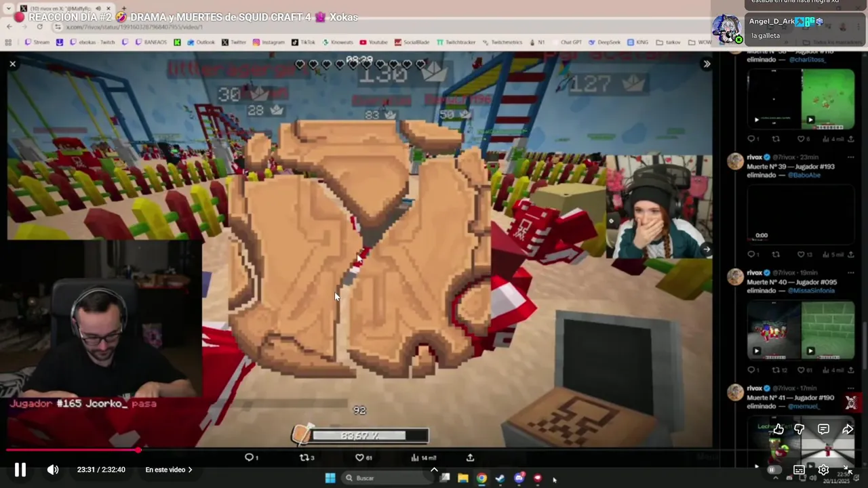This screenshot has height=488, width=868.
Task: Pause the YouTube video
Action: (x=20, y=470)
